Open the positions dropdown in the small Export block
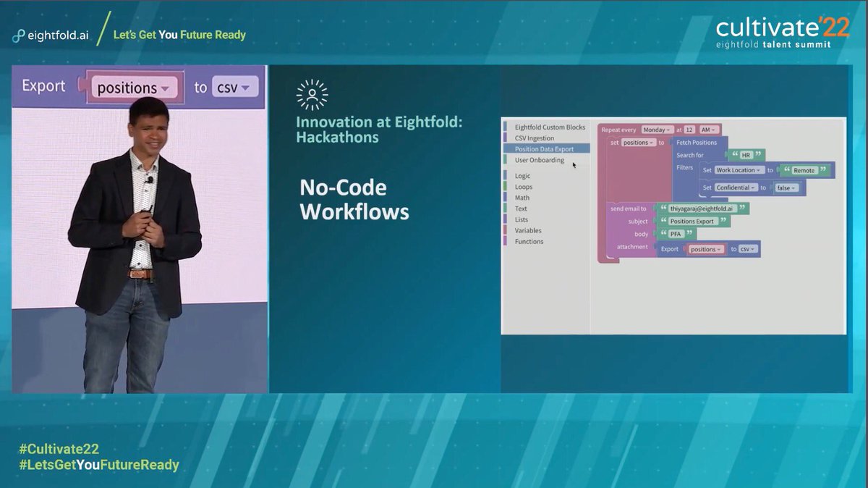 coord(705,249)
